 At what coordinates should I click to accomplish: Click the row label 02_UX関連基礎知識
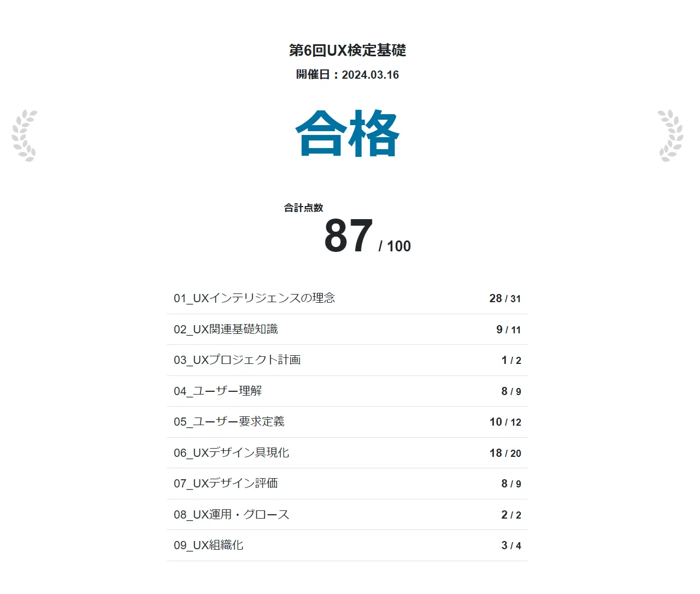click(x=226, y=330)
